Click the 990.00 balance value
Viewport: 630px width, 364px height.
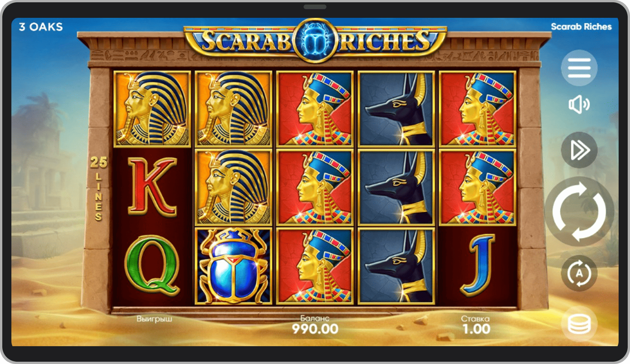[315, 329]
